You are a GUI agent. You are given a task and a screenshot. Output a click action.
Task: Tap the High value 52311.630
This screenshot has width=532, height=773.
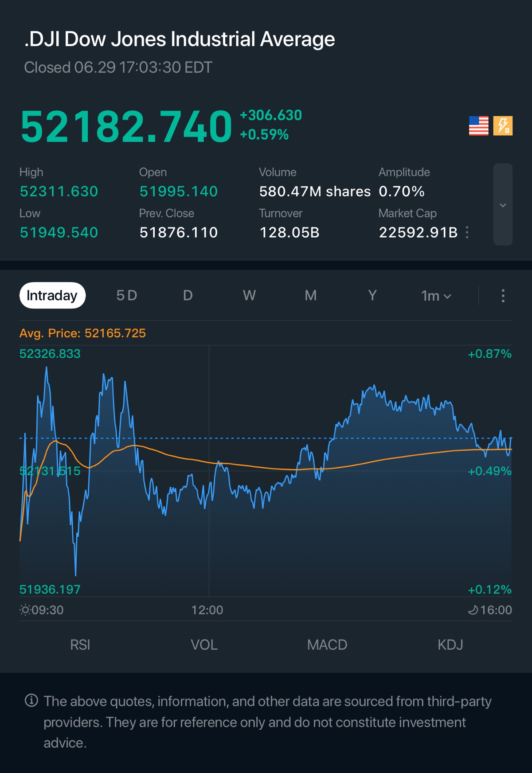coord(59,191)
